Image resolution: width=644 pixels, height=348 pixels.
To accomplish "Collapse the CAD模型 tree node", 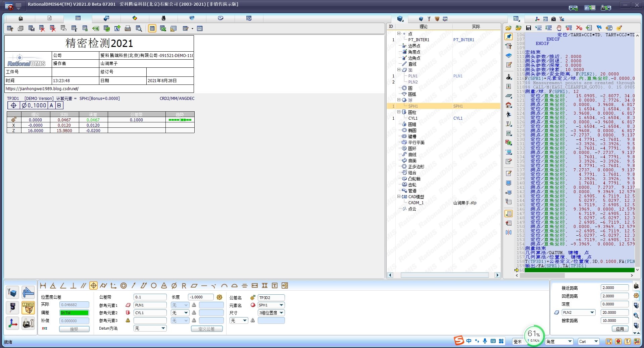I will click(399, 196).
